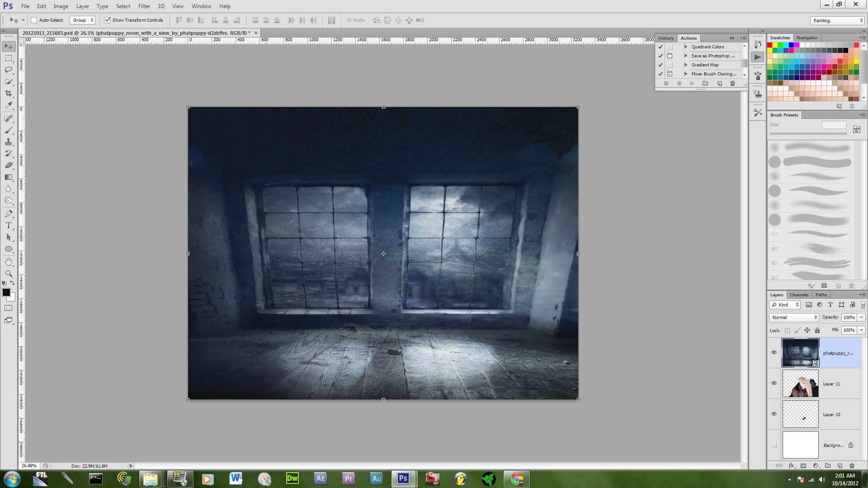Screen dimensions: 868x488
Task: Hide Layer 10 visibility eye
Action: [774, 414]
